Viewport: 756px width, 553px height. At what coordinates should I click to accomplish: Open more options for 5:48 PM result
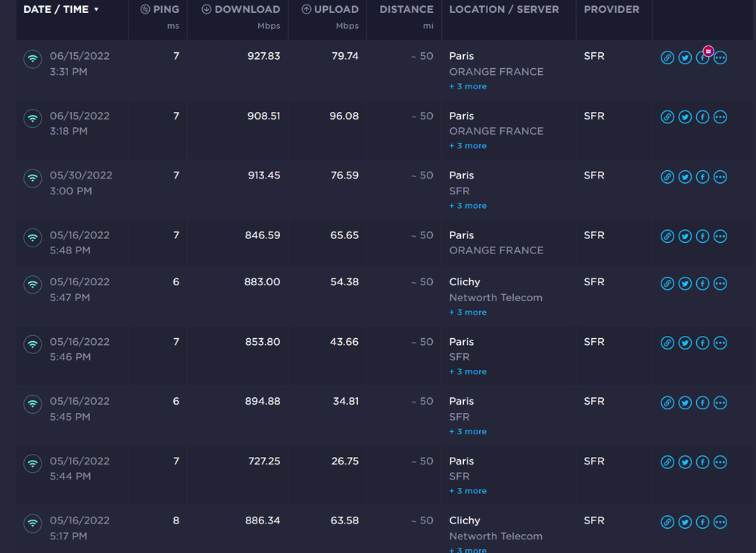[x=720, y=237]
